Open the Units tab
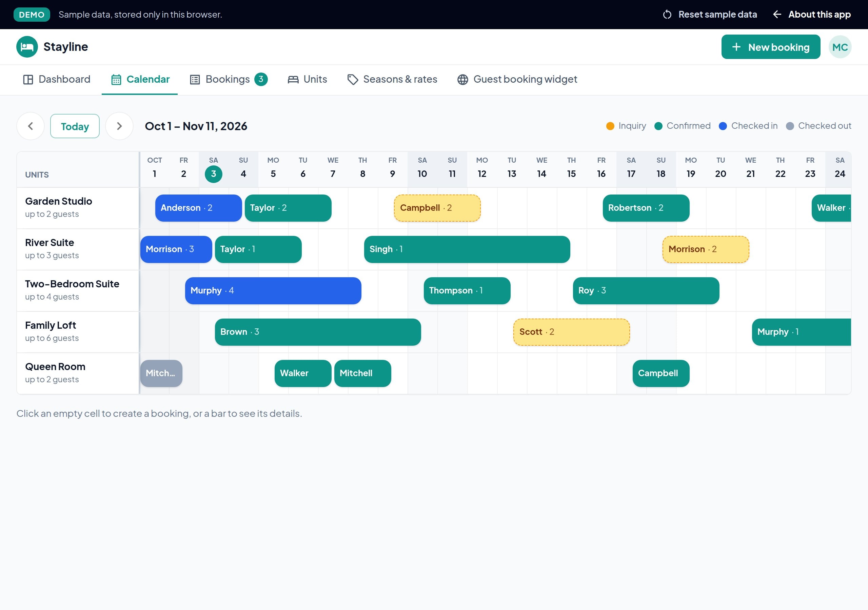Viewport: 868px width, 610px height. [x=307, y=80]
